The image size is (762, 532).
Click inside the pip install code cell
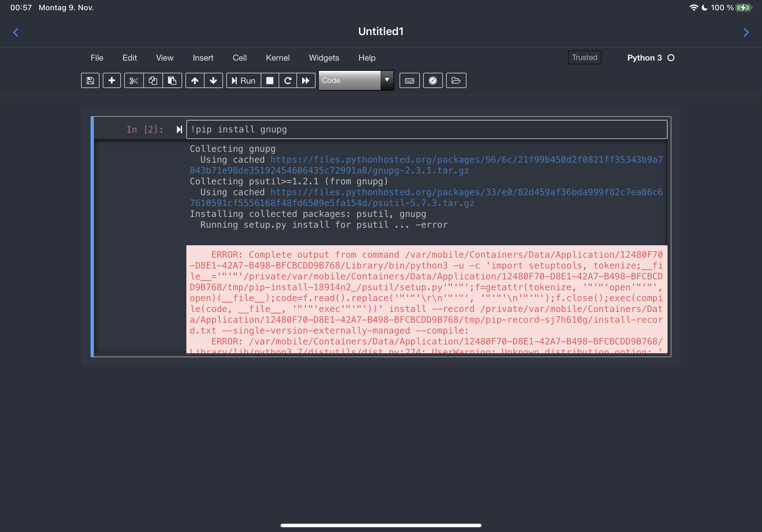332,129
